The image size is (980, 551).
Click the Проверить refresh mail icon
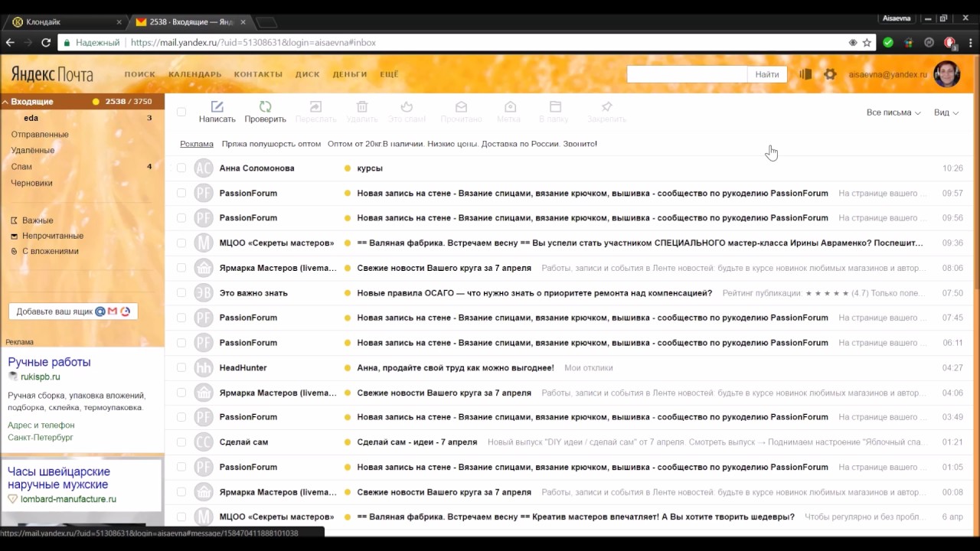pos(265,107)
